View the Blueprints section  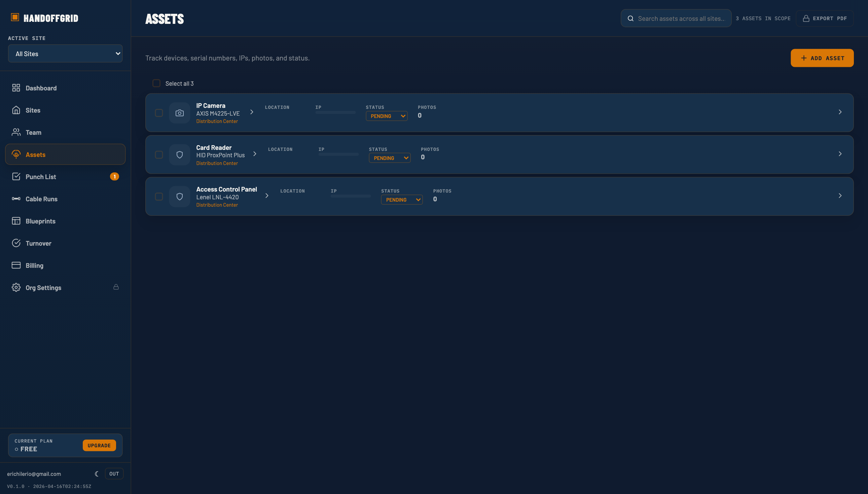(40, 221)
